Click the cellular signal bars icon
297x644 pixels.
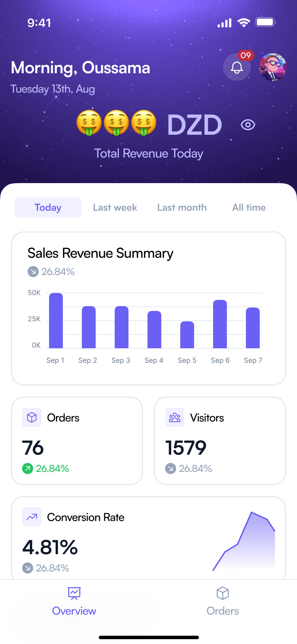[224, 23]
